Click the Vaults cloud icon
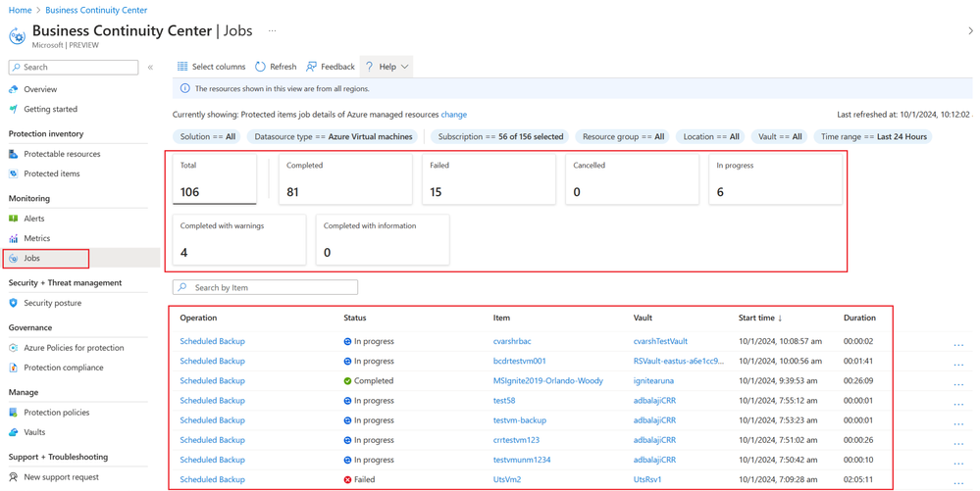980x491 pixels. (x=14, y=432)
